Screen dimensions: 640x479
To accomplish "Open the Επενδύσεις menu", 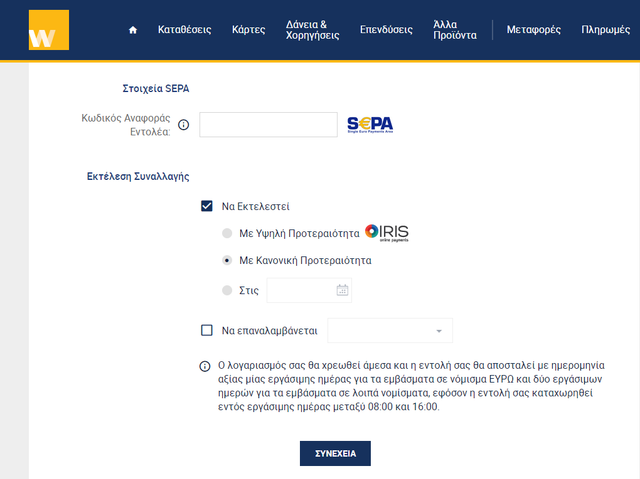I will (x=386, y=30).
